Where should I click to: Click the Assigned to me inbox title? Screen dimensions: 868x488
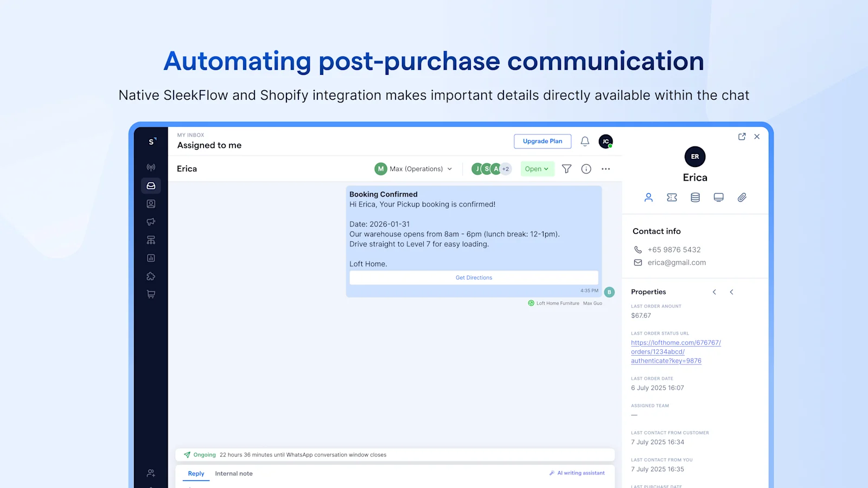coord(209,145)
